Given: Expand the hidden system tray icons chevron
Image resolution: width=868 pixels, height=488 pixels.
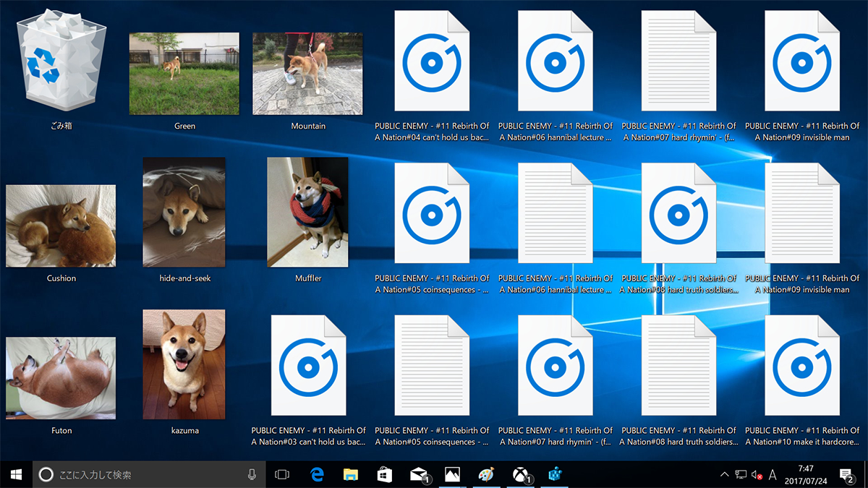Looking at the screenshot, I should coord(724,475).
